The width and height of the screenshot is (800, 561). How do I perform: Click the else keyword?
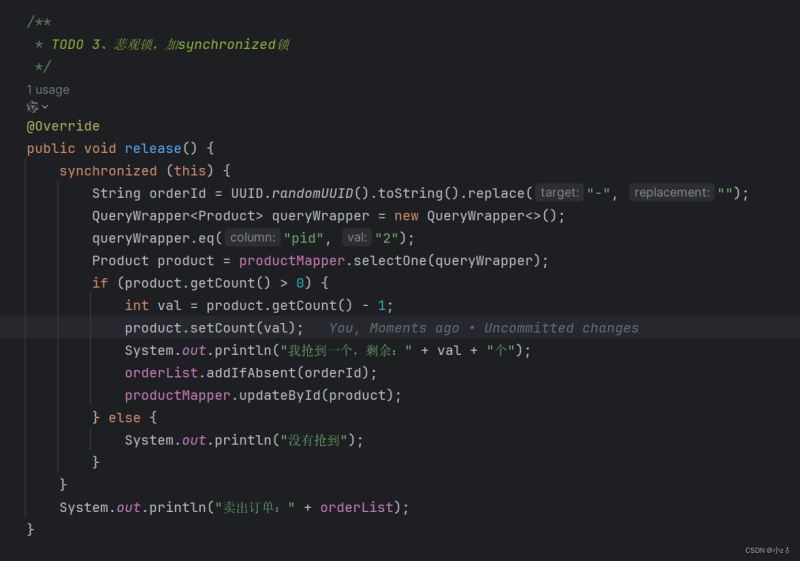click(x=124, y=418)
